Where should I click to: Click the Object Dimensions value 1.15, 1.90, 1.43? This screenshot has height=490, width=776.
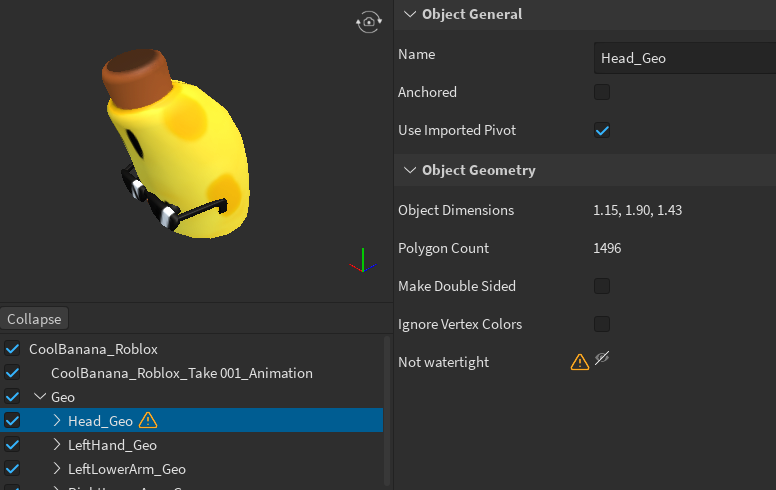coord(637,210)
